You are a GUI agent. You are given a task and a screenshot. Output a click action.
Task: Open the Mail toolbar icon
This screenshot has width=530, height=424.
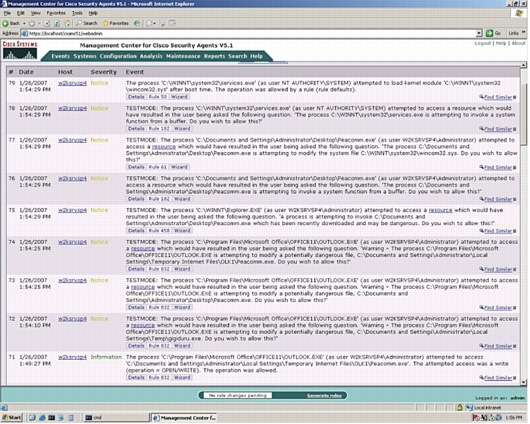coord(149,23)
